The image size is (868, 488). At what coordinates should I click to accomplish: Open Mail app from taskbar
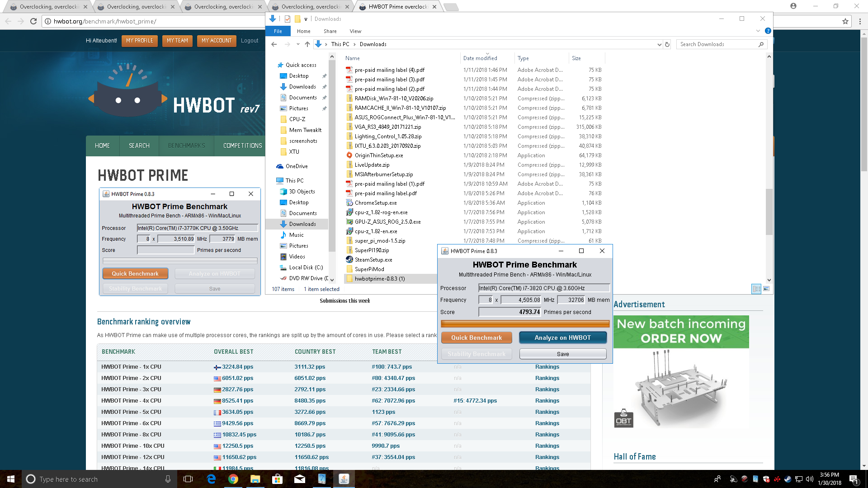tap(300, 479)
